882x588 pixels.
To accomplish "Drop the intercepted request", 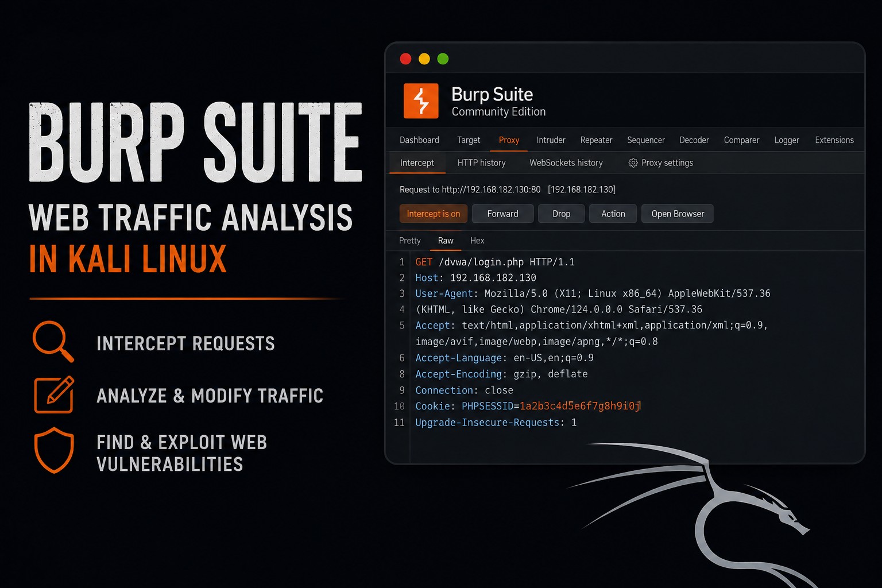I will 562,214.
